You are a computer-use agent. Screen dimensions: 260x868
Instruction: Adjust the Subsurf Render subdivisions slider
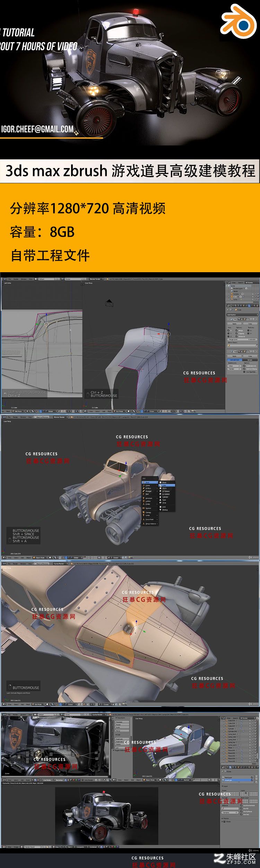pyautogui.click(x=234, y=369)
